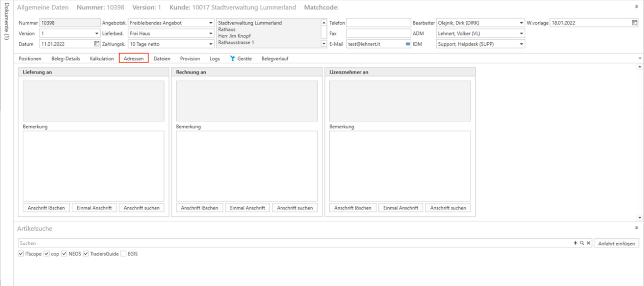The height and width of the screenshot is (286, 644).
Task: Click Einmal Anschrift under Rechnung an
Action: tap(247, 208)
